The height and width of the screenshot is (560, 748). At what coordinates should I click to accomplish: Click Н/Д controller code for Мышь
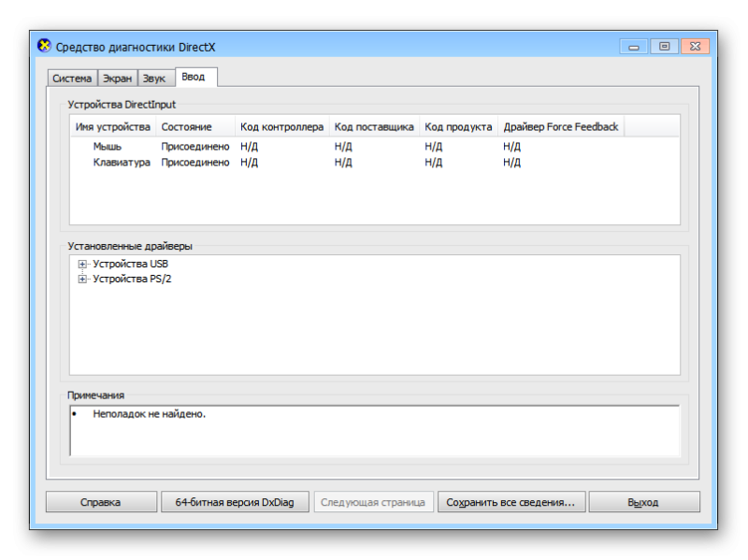249,147
